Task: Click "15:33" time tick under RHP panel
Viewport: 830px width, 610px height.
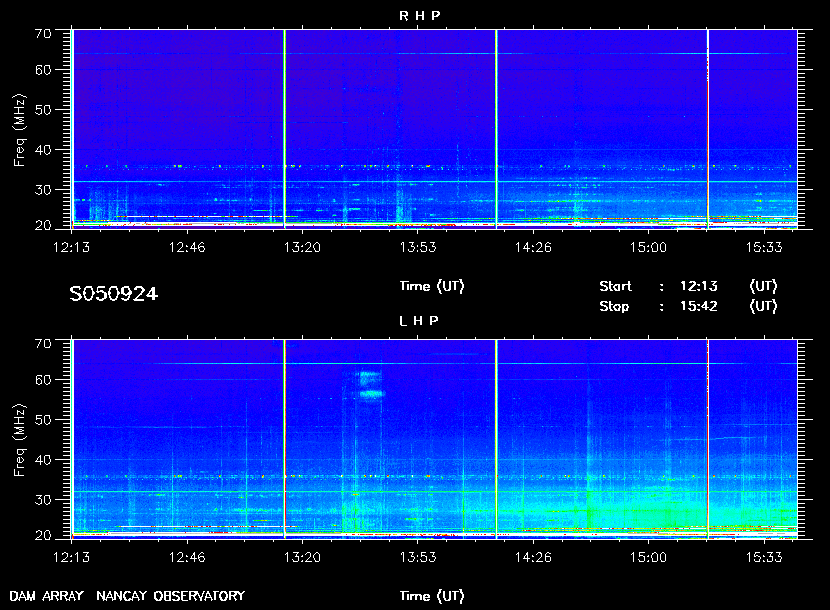Action: point(764,247)
